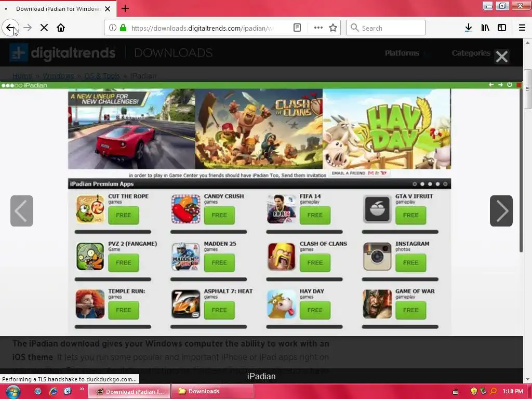The image size is (532, 399).
Task: Switch to Download iPadian taskbar button
Action: (x=129, y=392)
